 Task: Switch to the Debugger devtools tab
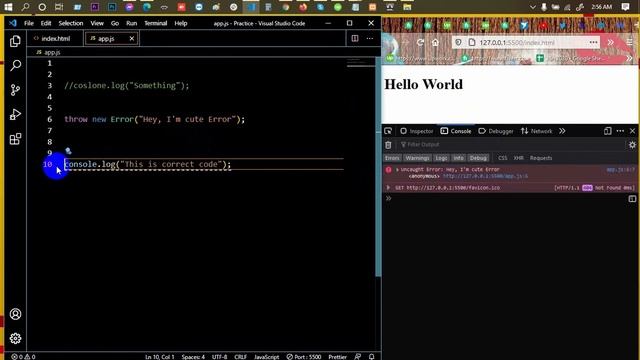(496, 131)
